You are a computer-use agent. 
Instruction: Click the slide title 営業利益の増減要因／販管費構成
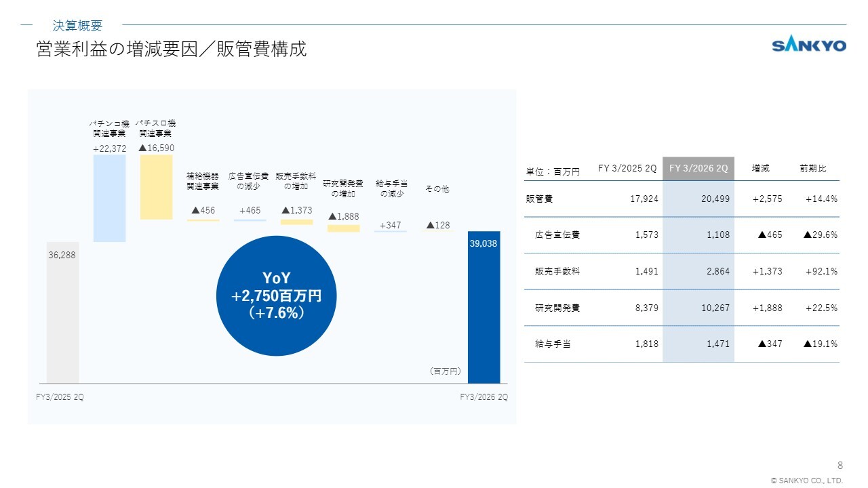point(171,49)
